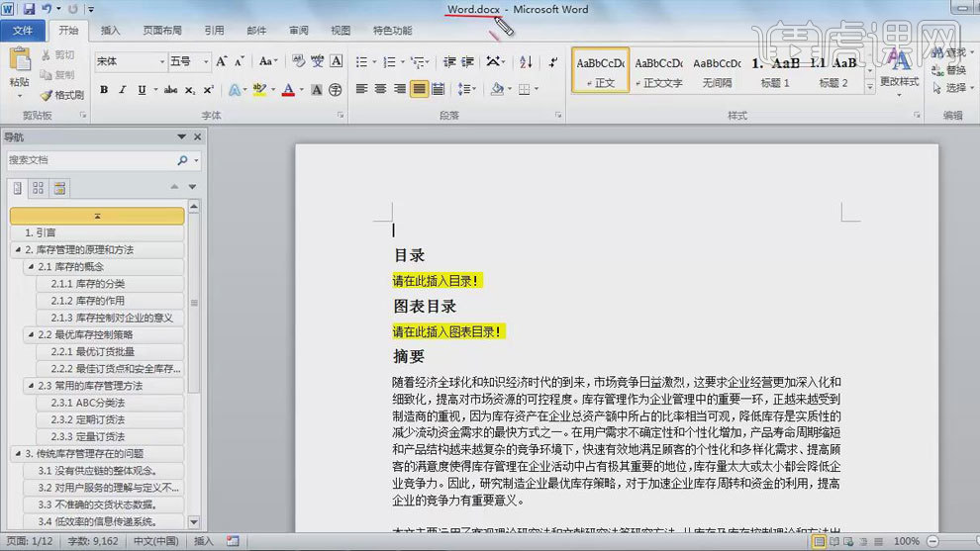Click the Center alignment icon

[x=380, y=89]
